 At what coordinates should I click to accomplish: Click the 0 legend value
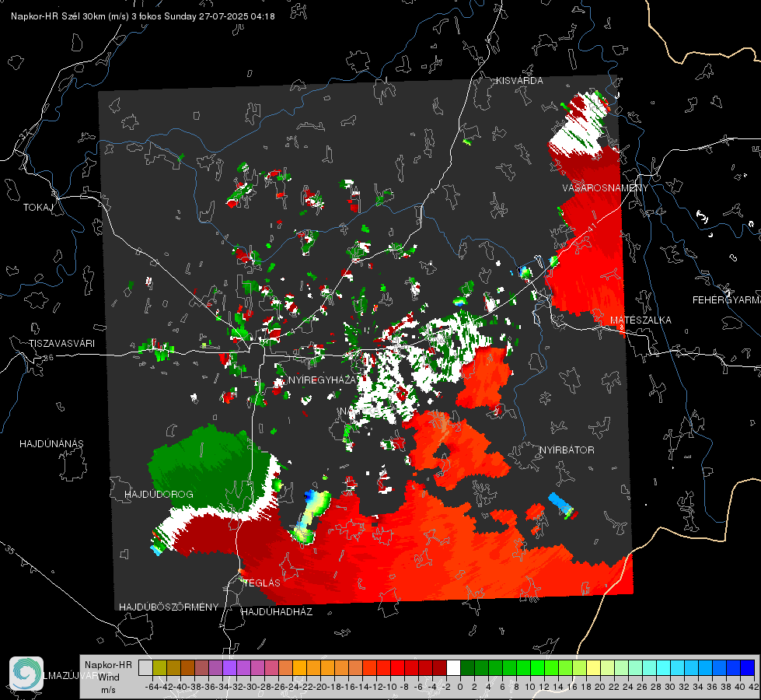[460, 687]
